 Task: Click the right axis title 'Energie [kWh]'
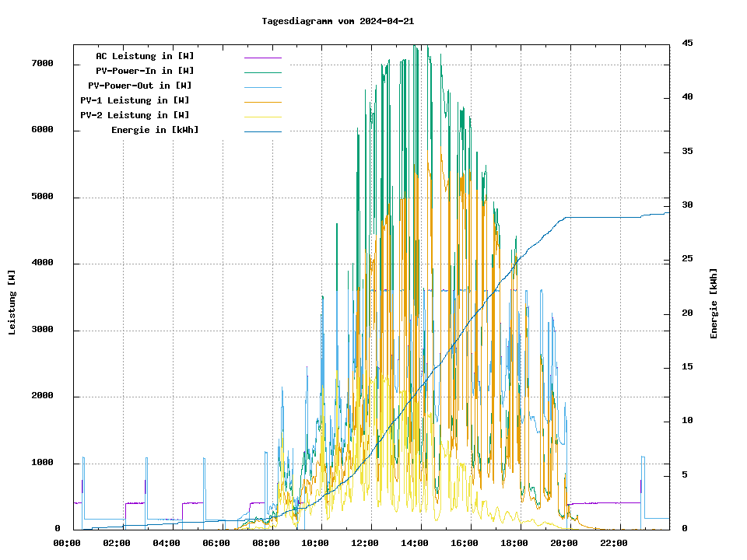point(714,303)
